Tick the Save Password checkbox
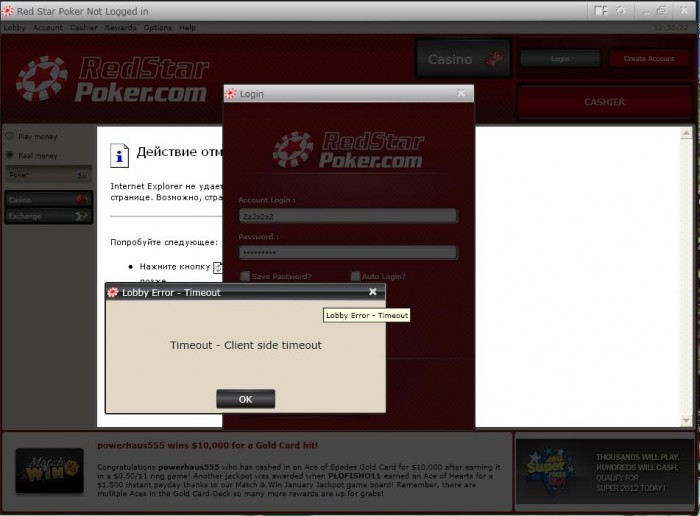Viewport: 700px width, 516px height. point(245,276)
